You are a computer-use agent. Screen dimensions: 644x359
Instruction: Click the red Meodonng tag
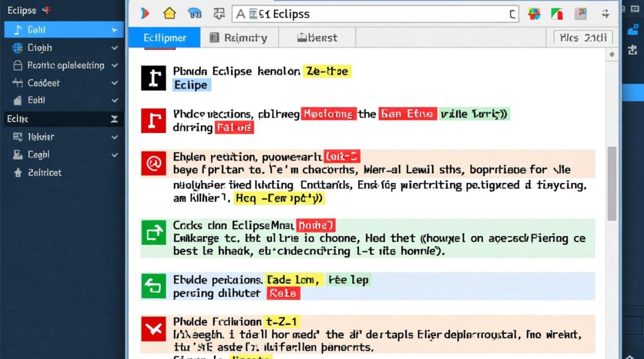329,114
